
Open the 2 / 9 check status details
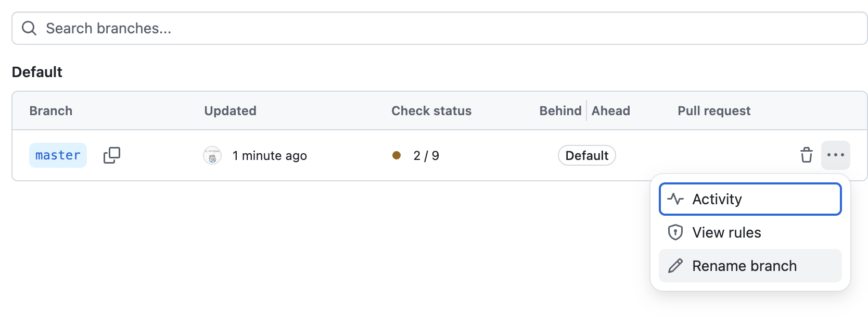click(426, 156)
